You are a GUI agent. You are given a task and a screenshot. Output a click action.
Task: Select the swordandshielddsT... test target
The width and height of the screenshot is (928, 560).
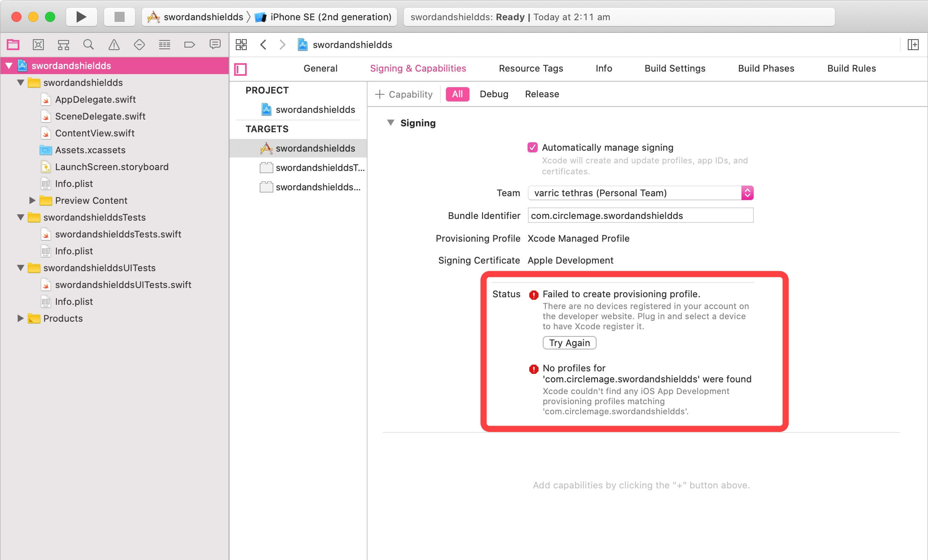pos(312,168)
